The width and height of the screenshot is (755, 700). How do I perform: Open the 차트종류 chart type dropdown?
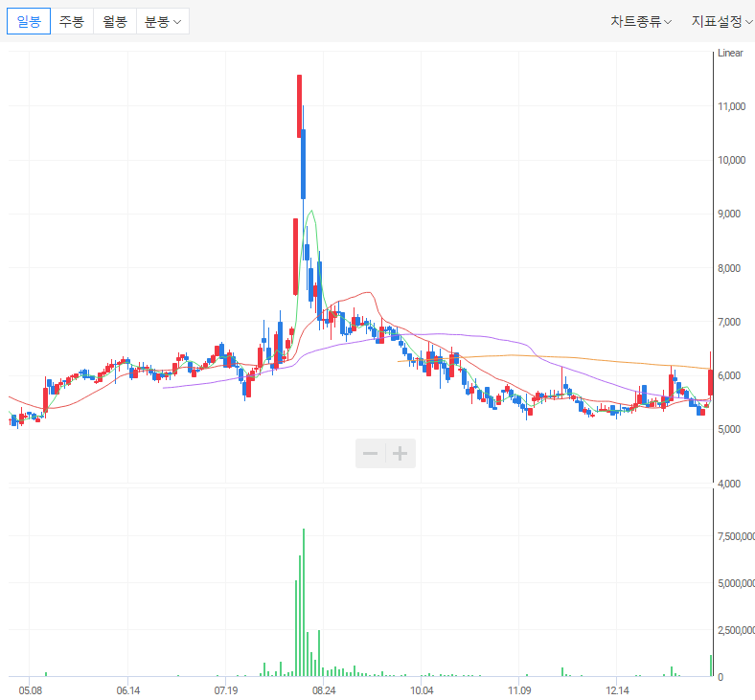[x=641, y=21]
